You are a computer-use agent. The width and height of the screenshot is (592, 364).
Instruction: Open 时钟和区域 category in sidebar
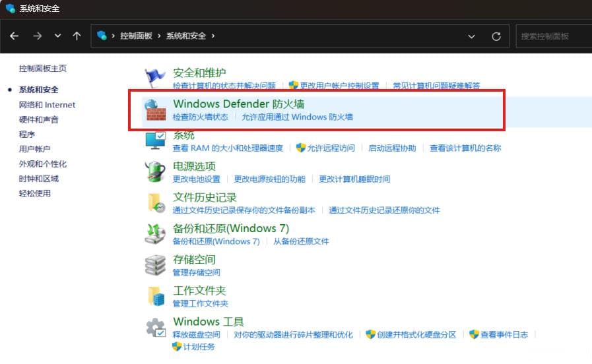38,179
